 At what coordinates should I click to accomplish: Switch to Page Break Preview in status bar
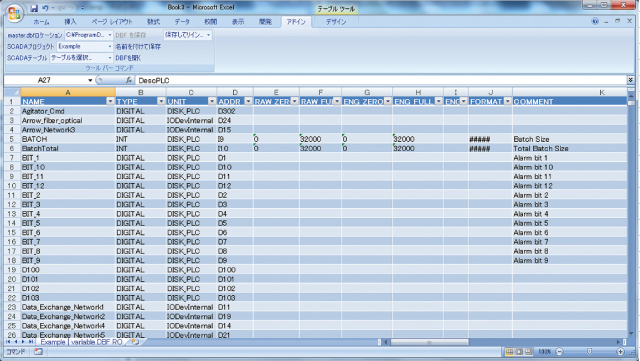529,351
